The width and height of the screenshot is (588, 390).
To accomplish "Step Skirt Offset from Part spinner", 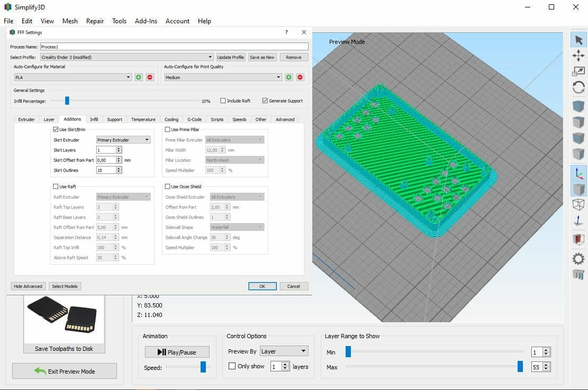I will [119, 160].
